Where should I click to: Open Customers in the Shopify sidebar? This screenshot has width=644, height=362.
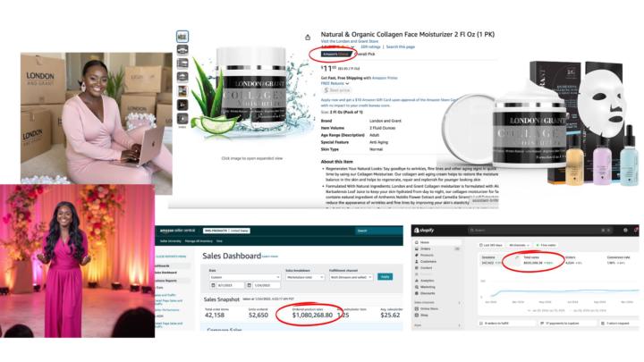437,261
